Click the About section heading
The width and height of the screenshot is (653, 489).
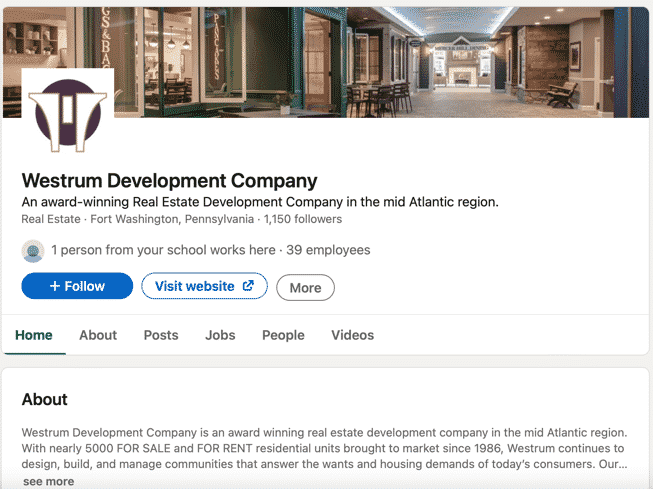point(45,399)
